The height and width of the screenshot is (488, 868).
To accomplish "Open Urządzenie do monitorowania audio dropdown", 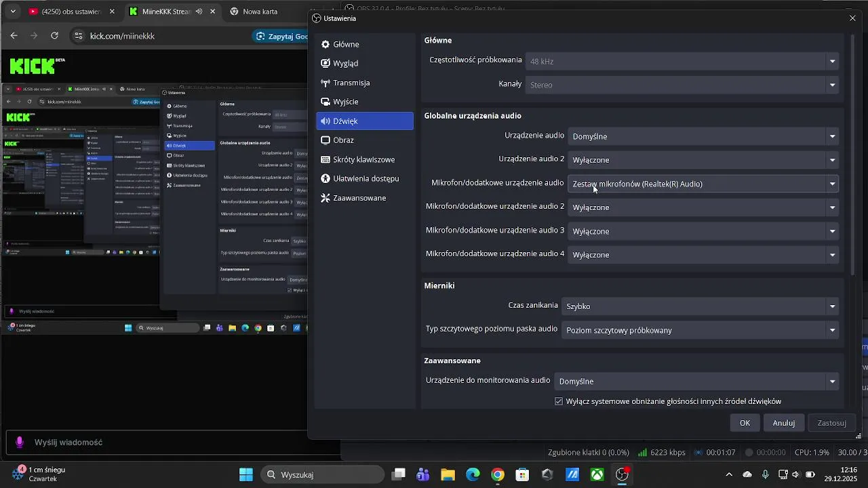I will pos(696,382).
